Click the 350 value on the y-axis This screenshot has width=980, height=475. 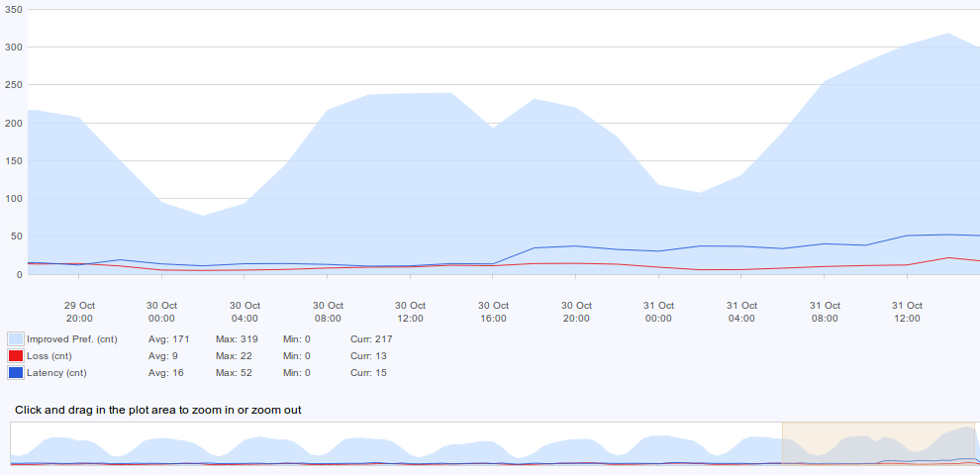coord(13,9)
